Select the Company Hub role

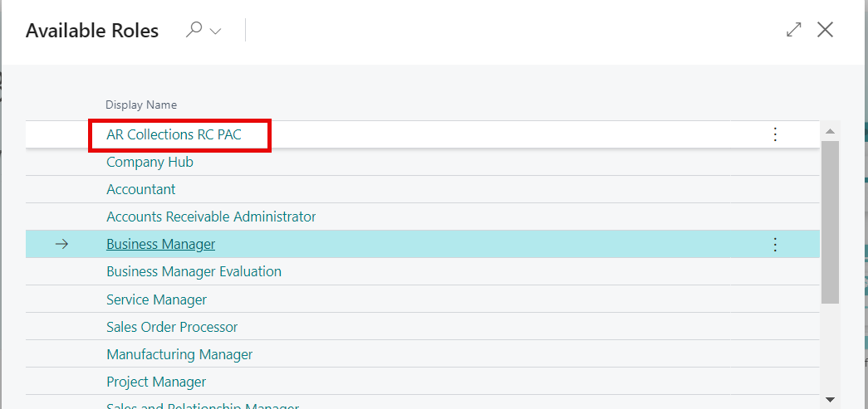click(x=150, y=162)
